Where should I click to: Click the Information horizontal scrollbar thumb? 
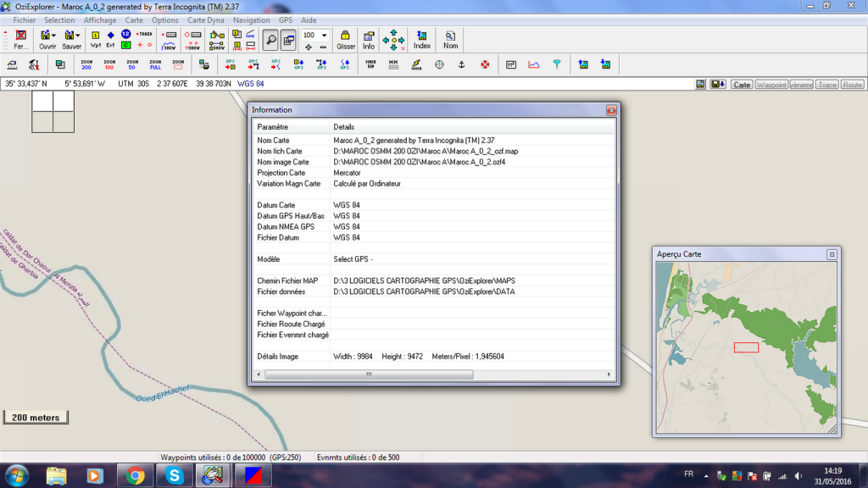pos(369,374)
